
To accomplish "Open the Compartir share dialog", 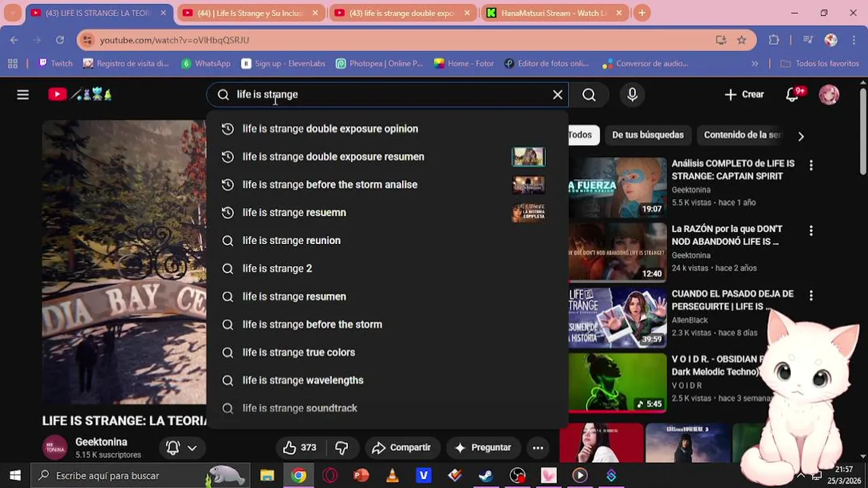I will point(401,447).
